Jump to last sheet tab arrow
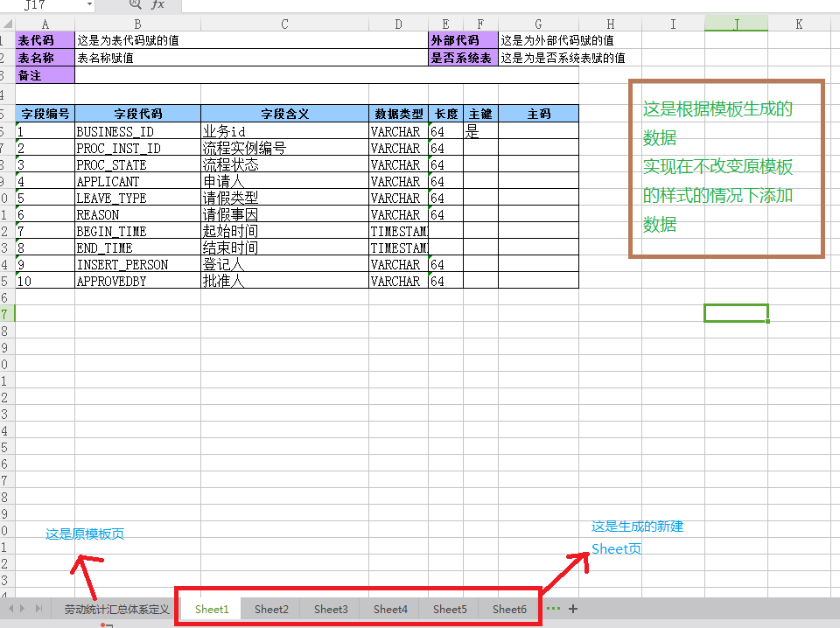This screenshot has width=840, height=628. [x=38, y=608]
